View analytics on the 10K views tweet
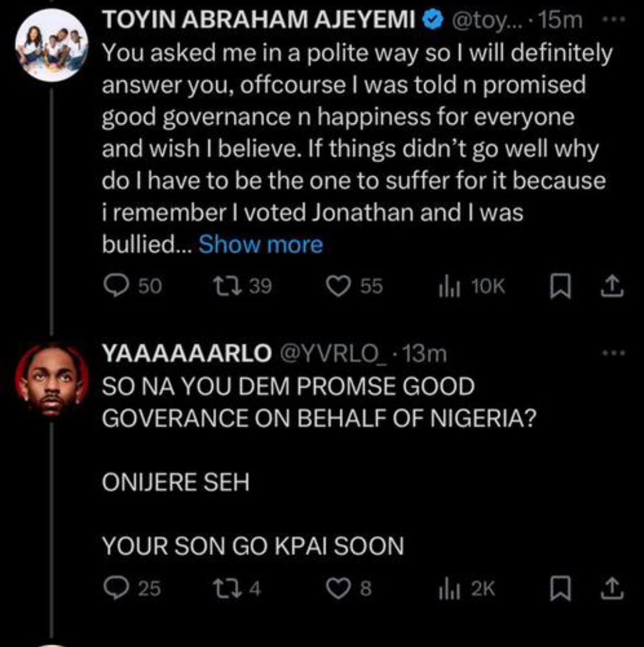The image size is (644, 647). (447, 286)
